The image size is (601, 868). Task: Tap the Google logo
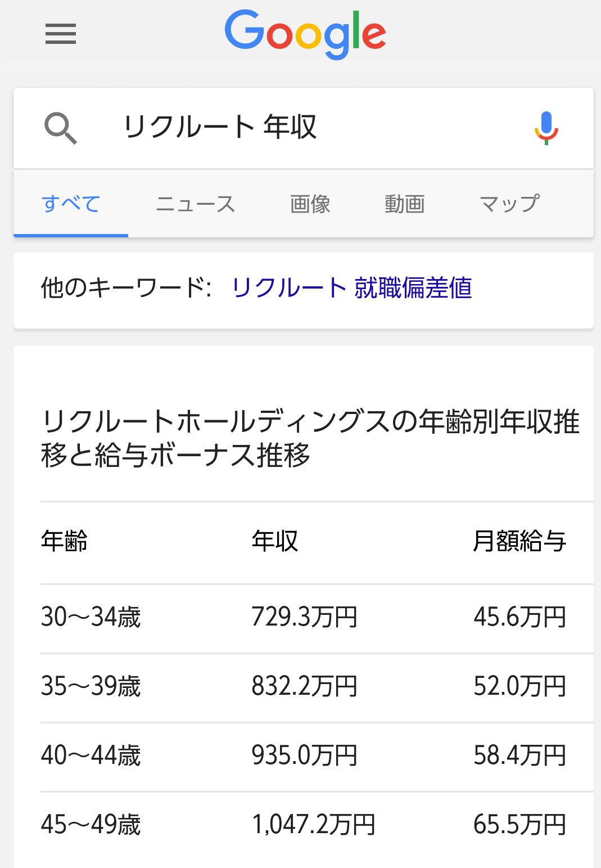[305, 35]
